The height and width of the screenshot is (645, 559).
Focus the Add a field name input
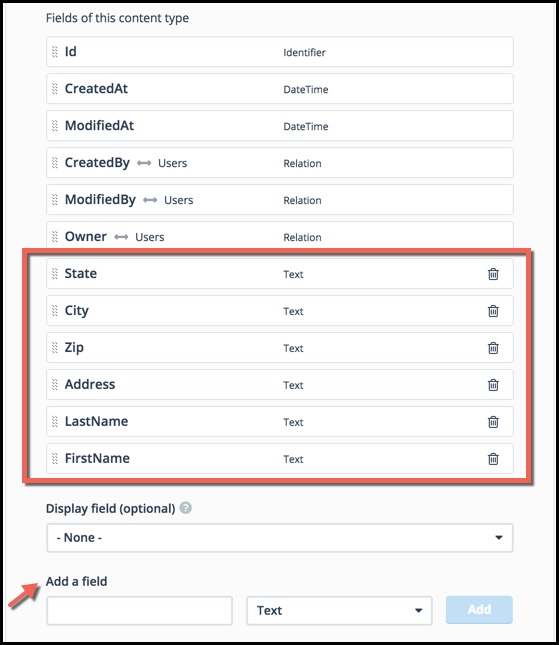[x=139, y=611]
